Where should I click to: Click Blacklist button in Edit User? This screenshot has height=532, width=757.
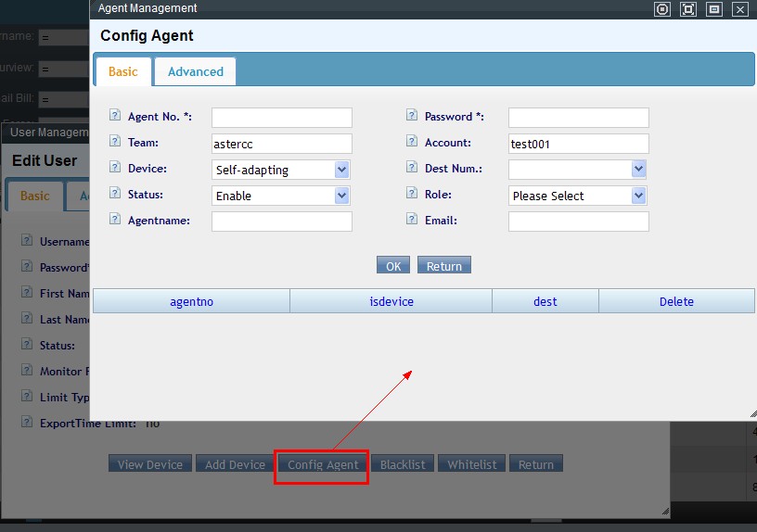(403, 464)
